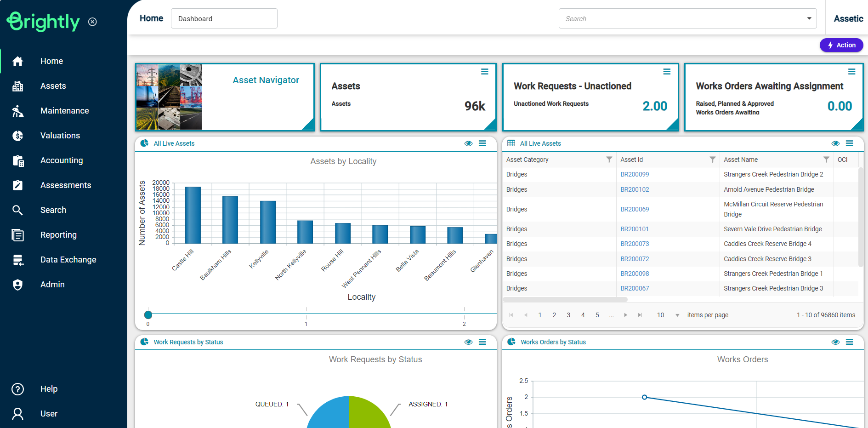This screenshot has width=868, height=428.
Task: Open asset link BR200073
Action: pos(635,244)
